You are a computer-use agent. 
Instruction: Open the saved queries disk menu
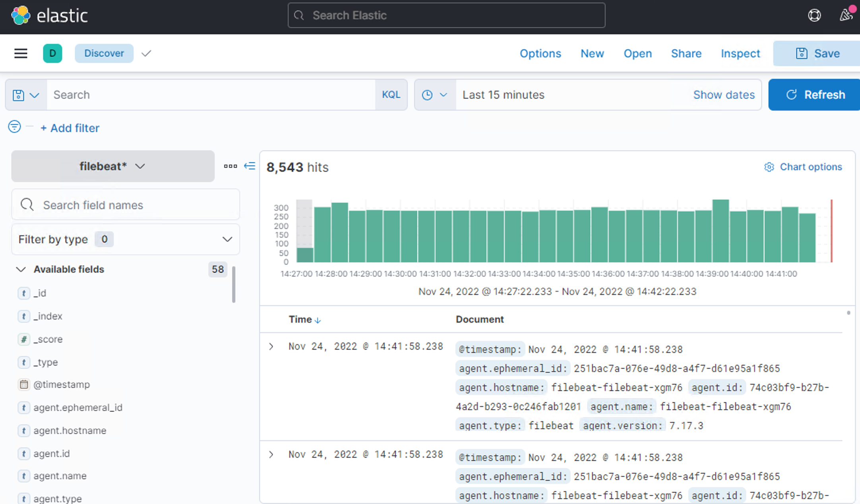pos(26,95)
